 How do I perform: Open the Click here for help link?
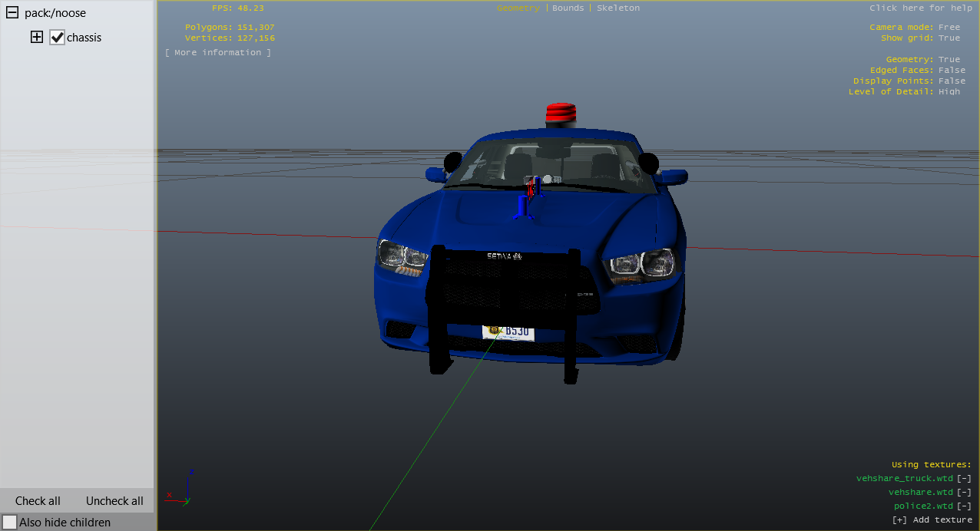coord(920,8)
